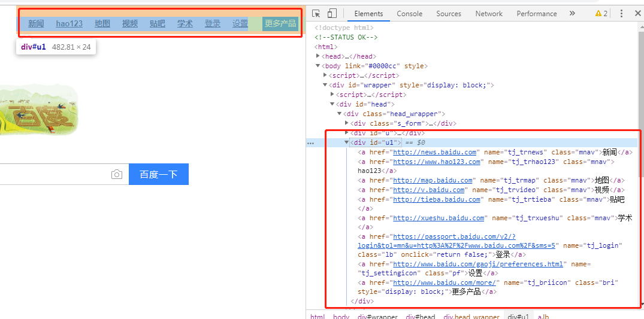Select the html breadcrumb item
Viewport: 644px width, 319px height.
pos(317,317)
